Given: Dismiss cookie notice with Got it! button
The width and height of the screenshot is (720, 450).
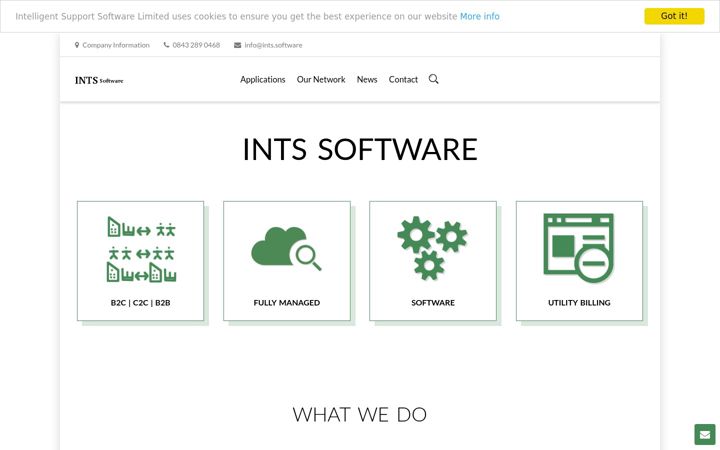Looking at the screenshot, I should coord(674,16).
